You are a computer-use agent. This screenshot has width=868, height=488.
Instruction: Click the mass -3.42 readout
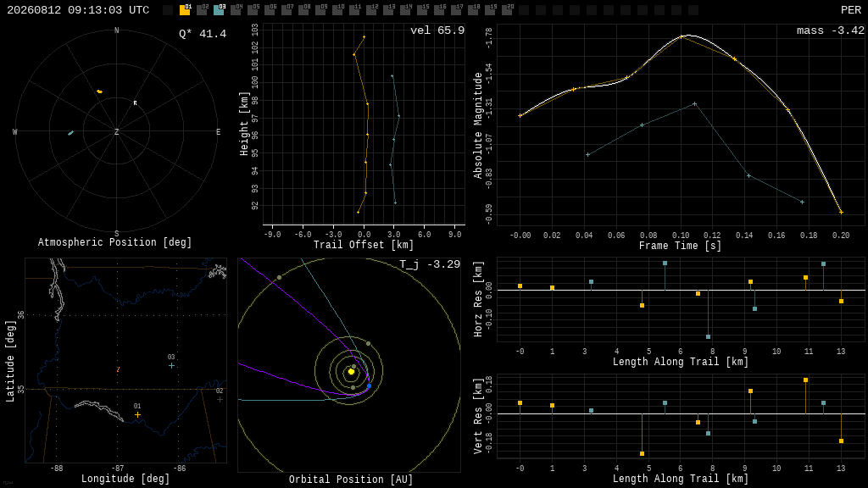831,30
